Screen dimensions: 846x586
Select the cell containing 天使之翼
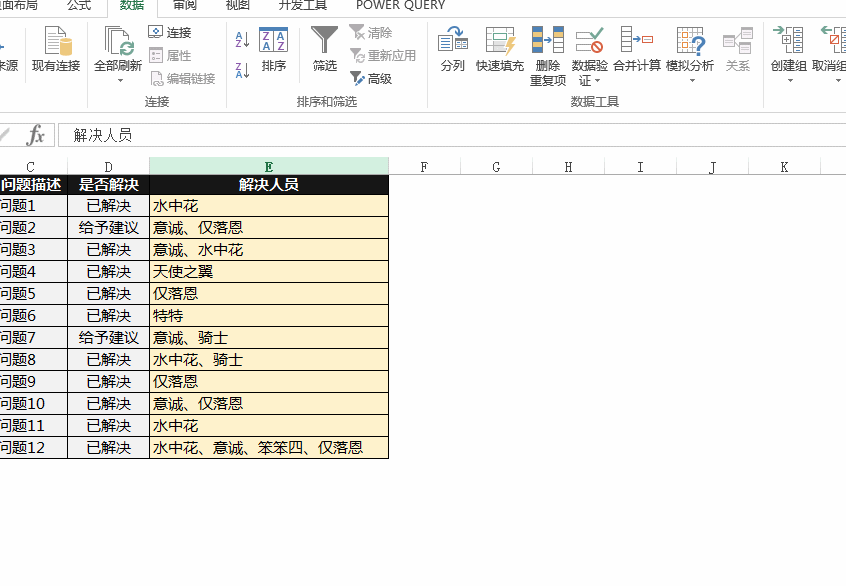click(x=269, y=271)
